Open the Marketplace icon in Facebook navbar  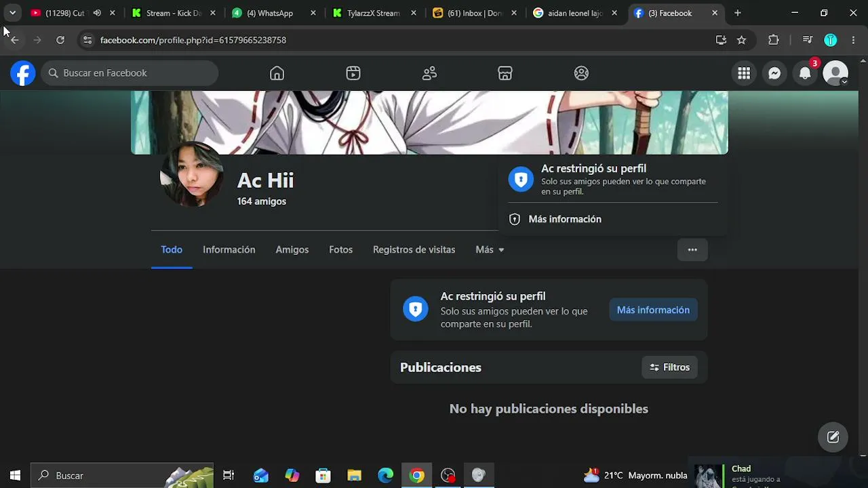(x=505, y=73)
